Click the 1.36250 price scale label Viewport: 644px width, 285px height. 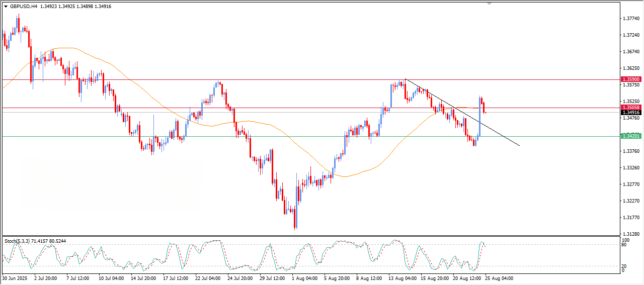point(631,68)
